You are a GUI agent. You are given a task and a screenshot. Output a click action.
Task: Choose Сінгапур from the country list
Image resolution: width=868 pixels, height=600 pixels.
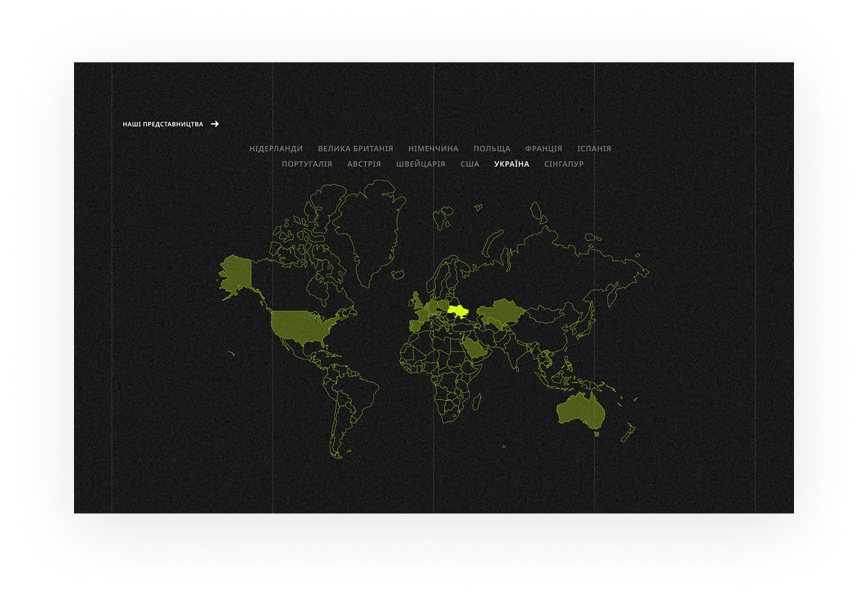(x=564, y=164)
